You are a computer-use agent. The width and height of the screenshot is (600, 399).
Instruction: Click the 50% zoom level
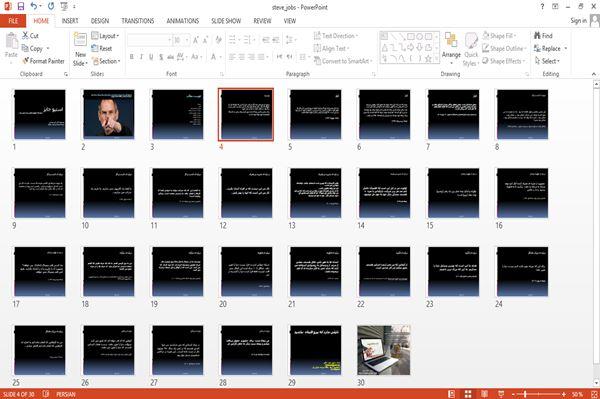[x=577, y=394]
